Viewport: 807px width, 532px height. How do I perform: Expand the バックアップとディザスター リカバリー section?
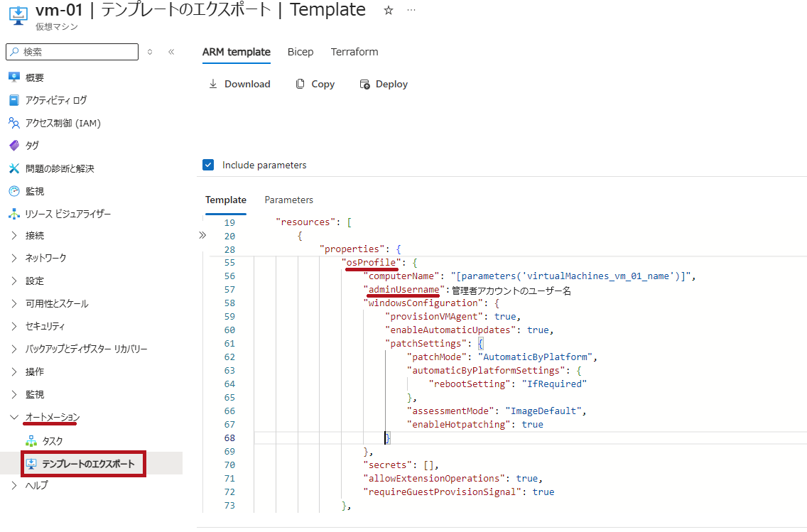pyautogui.click(x=14, y=349)
